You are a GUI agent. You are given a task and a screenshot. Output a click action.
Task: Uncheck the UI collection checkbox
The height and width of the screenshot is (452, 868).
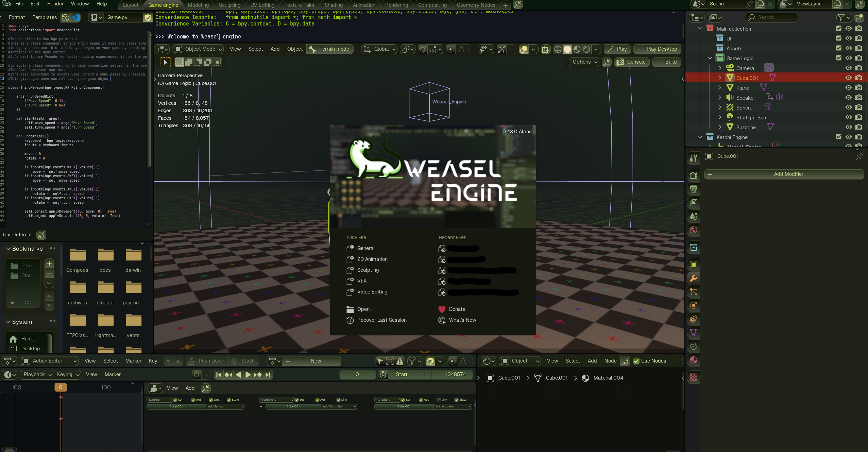838,38
